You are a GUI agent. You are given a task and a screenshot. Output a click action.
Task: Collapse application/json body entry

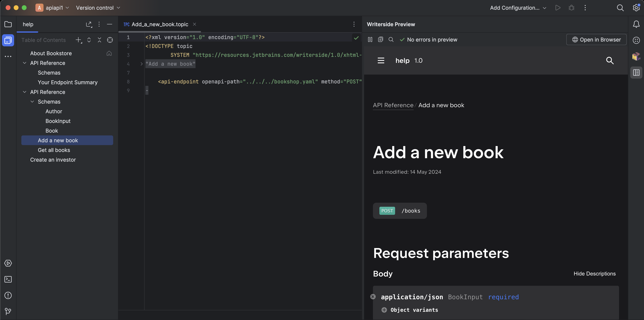(373, 297)
